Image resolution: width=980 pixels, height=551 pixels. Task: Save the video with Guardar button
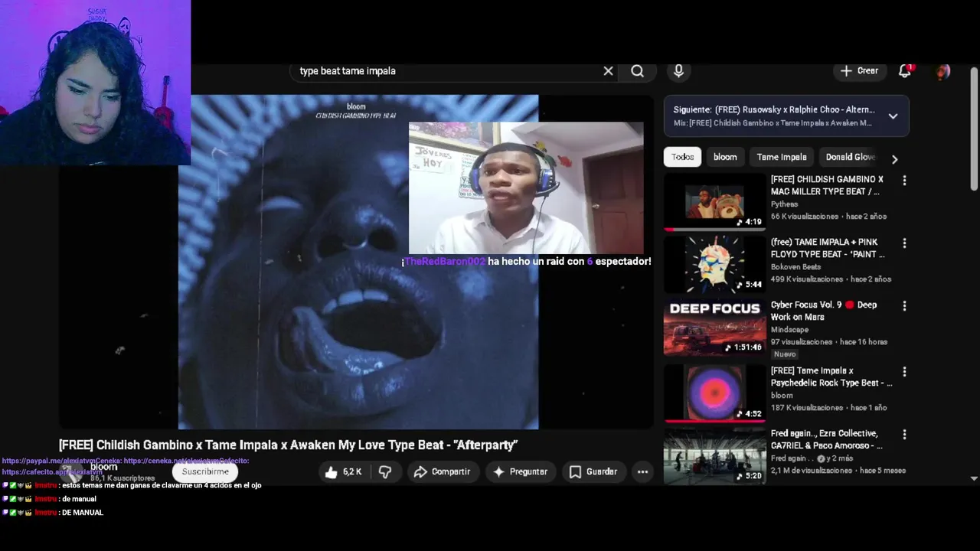[x=593, y=472]
